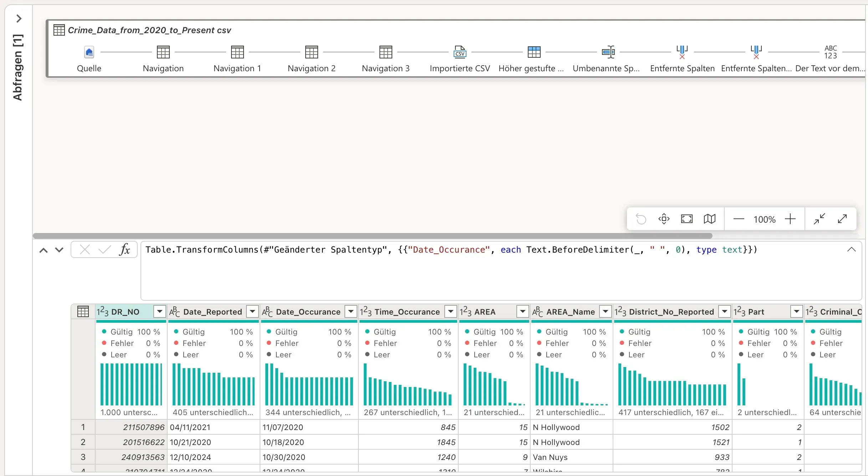
Task: Commit the formula with the checkmark button
Action: click(x=104, y=249)
